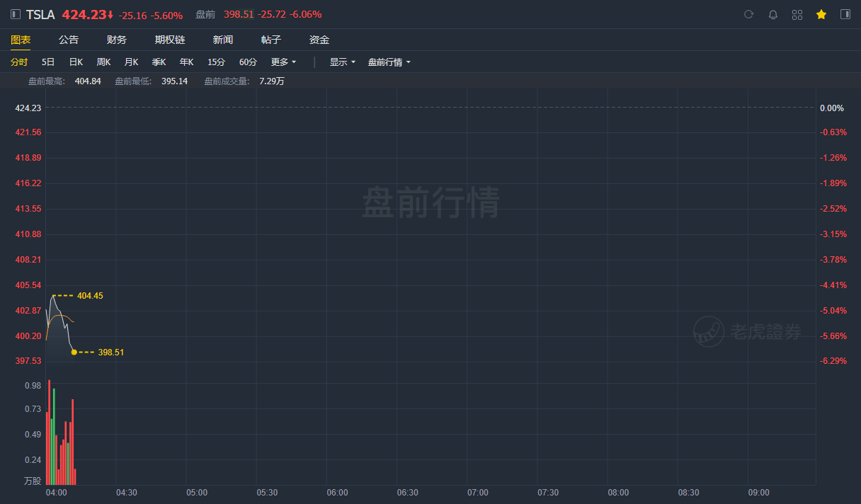Click the 0.00% right axis label

(x=832, y=108)
